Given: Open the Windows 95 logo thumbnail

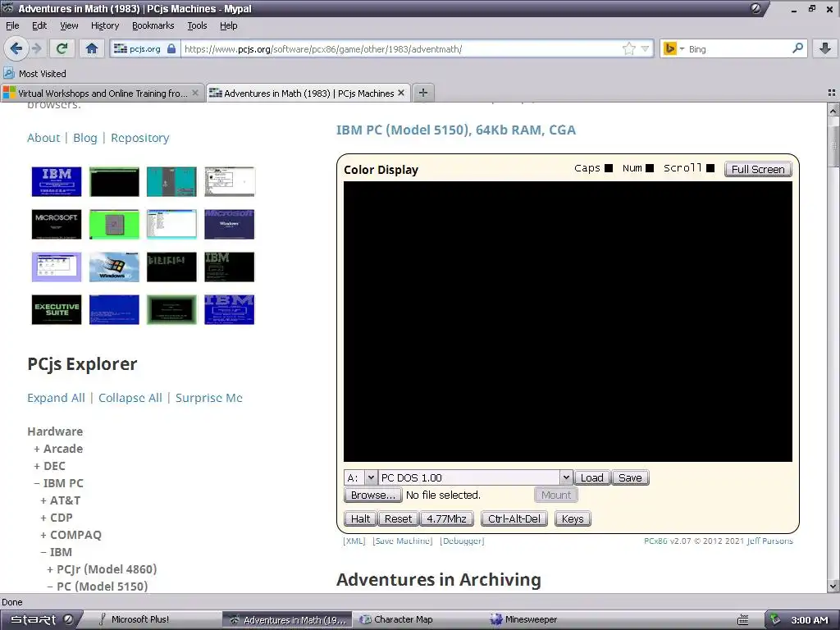Looking at the screenshot, I should [x=114, y=267].
